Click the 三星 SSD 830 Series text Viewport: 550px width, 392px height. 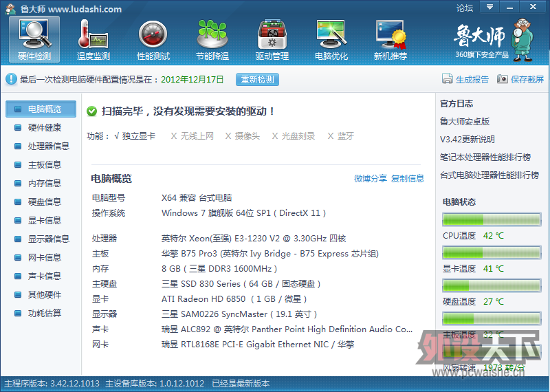(x=241, y=284)
